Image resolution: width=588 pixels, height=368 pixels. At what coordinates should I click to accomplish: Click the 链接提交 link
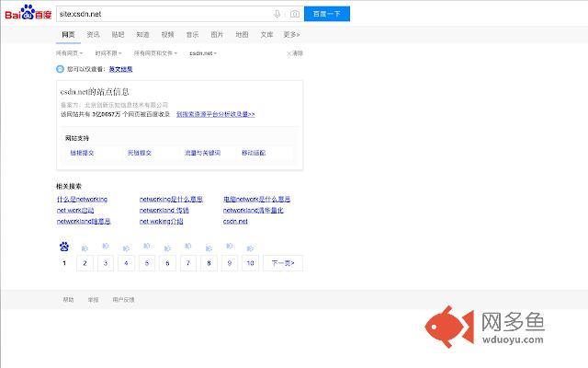[82, 153]
